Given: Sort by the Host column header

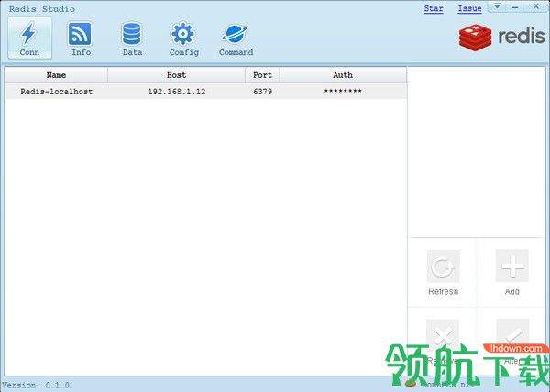Looking at the screenshot, I should coord(176,75).
